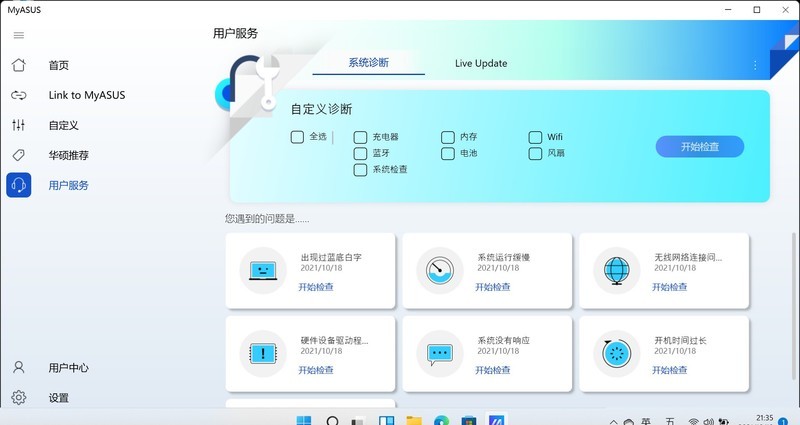Check the 蓝牙 Bluetooth checkbox
800x425 pixels.
(360, 154)
